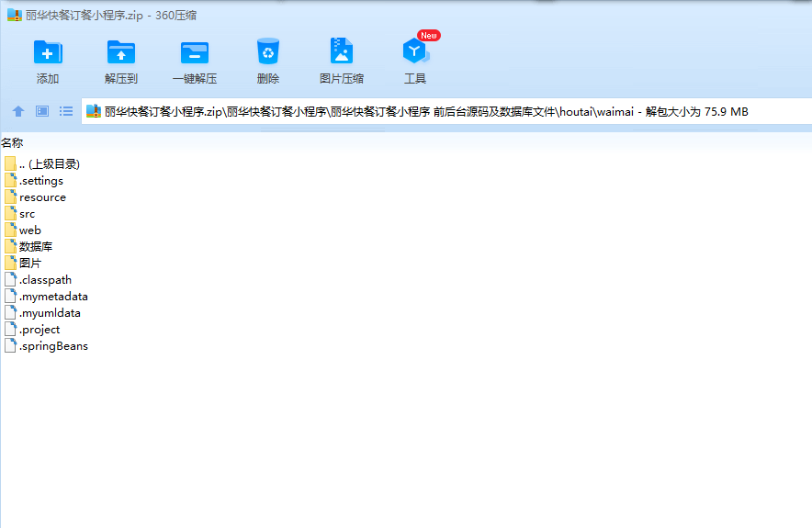Viewport: 812px width, 528px height.
Task: Click the file icon beside .classpath
Action: [x=10, y=279]
